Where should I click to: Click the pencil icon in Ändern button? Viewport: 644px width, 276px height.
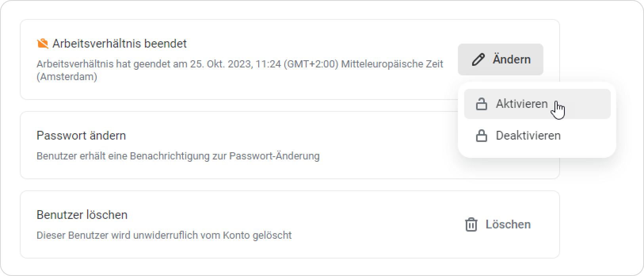[x=478, y=60]
